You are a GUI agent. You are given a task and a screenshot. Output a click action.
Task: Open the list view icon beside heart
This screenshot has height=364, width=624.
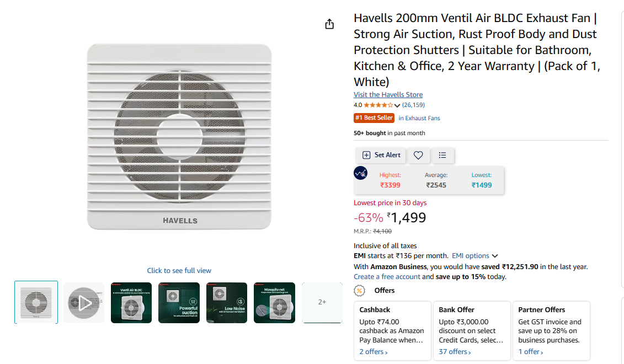pyautogui.click(x=442, y=155)
